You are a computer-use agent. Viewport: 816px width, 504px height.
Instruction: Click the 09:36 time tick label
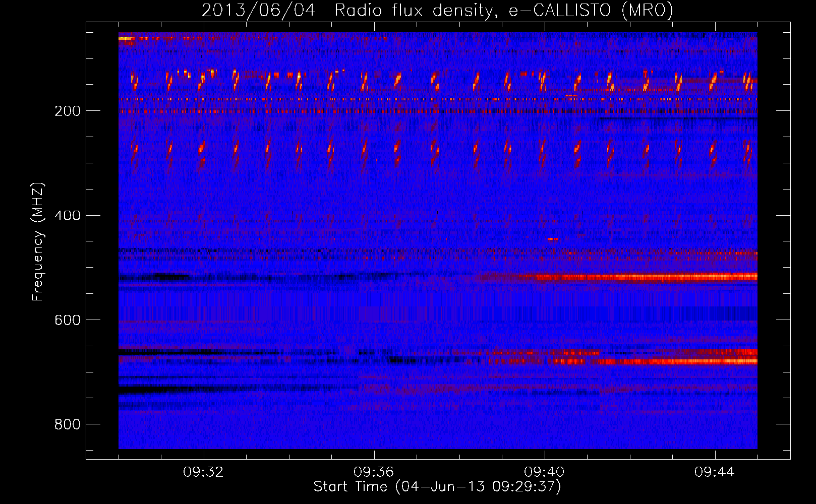374,472
